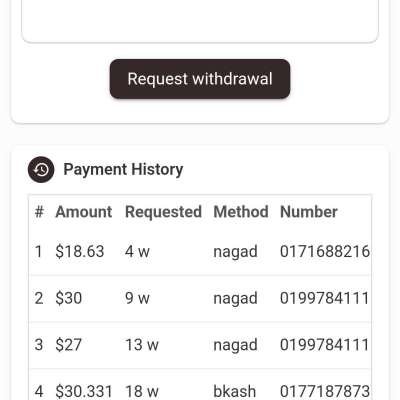The width and height of the screenshot is (400, 400).
Task: Click the 9 w requested cell
Action: coord(137,298)
